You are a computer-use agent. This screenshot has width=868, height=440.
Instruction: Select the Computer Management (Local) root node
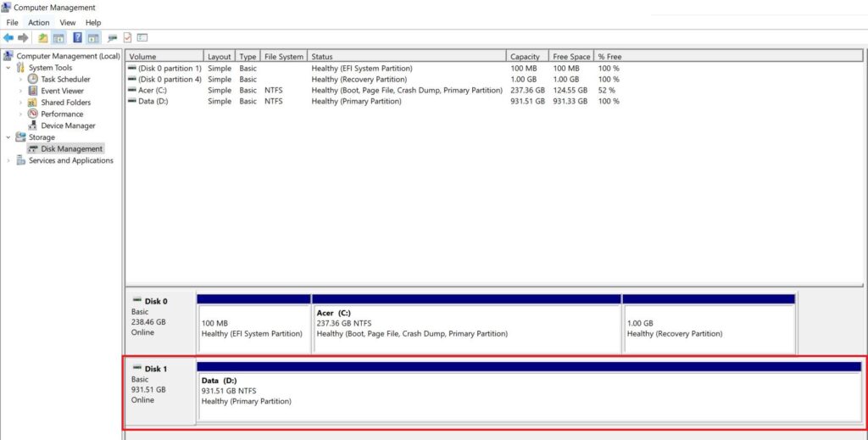pos(68,56)
